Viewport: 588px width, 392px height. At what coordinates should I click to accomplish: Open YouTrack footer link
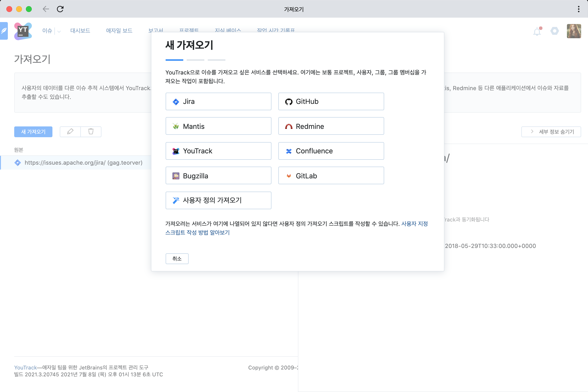[25, 367]
